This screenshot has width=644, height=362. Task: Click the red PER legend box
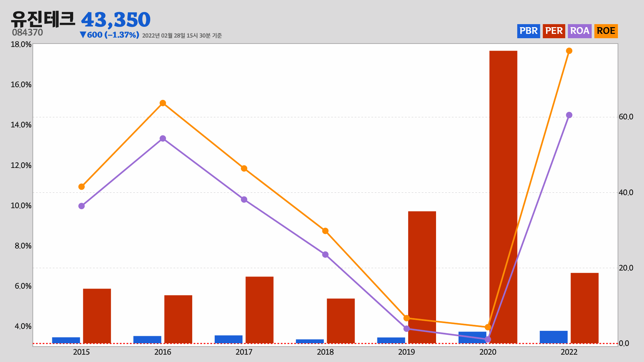[x=554, y=31]
